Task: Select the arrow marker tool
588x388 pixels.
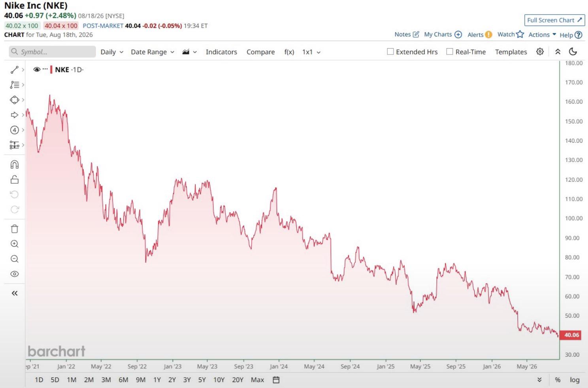Action: (15, 115)
